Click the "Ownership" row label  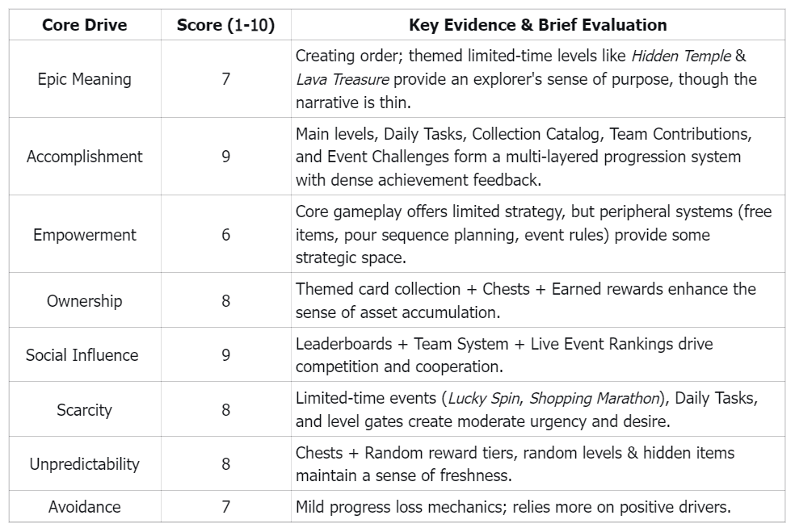(84, 301)
